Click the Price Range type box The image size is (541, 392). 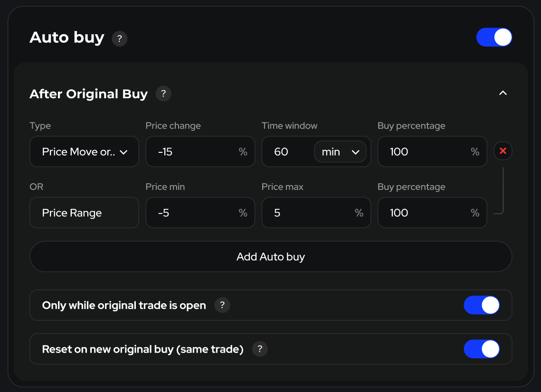[x=84, y=213]
